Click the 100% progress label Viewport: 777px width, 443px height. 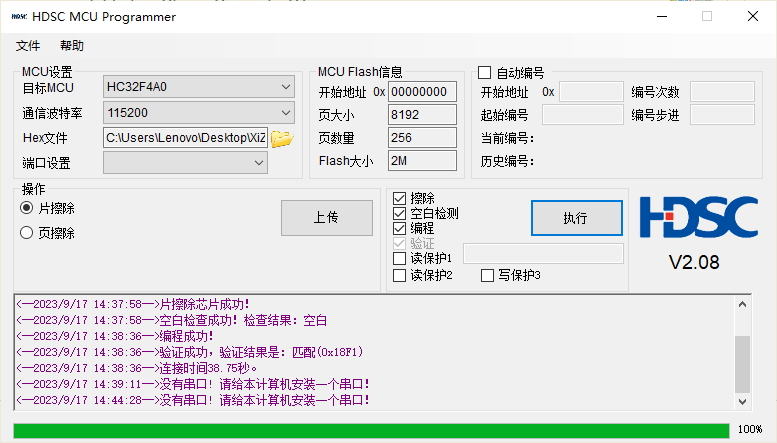click(x=750, y=429)
